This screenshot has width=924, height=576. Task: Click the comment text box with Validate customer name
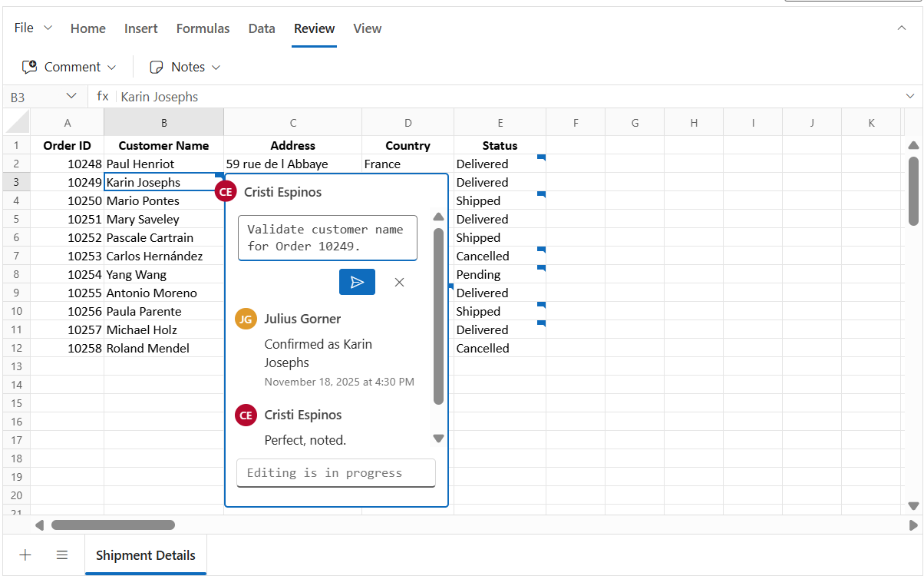pos(328,238)
